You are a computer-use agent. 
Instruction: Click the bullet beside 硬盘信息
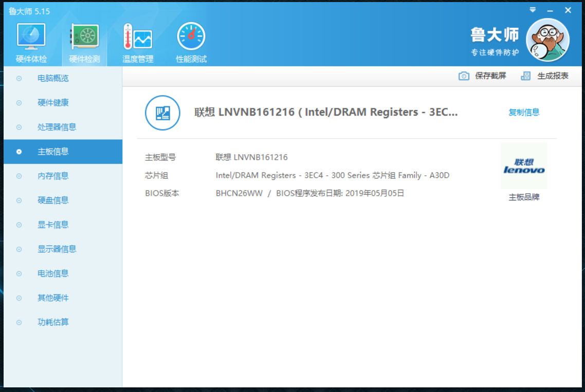tap(19, 201)
